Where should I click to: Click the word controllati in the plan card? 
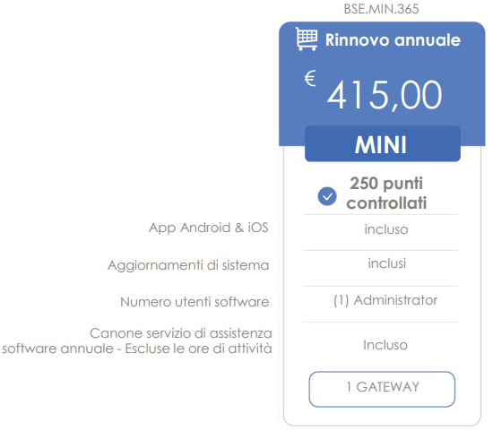point(386,203)
